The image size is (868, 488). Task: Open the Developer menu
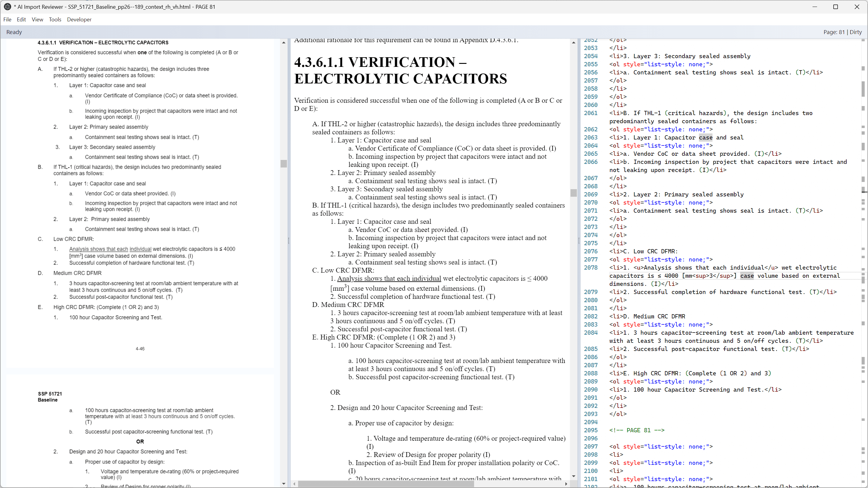pos(79,20)
